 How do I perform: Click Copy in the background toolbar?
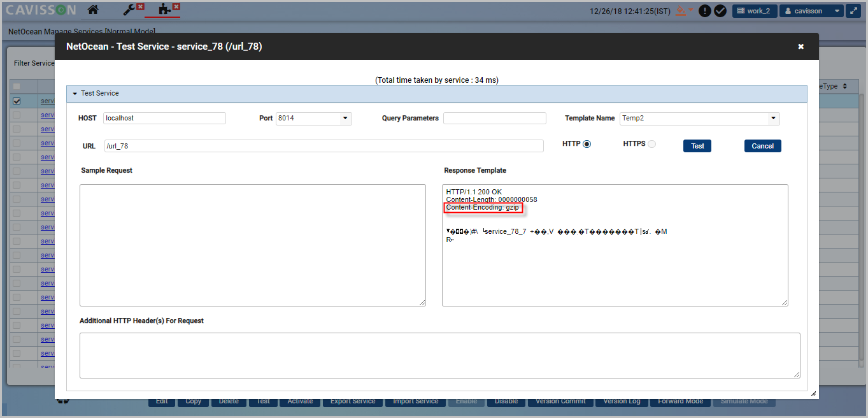193,402
